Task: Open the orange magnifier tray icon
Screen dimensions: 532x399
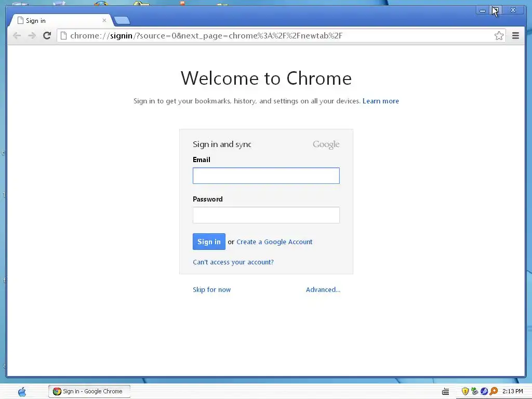Action: [x=494, y=391]
